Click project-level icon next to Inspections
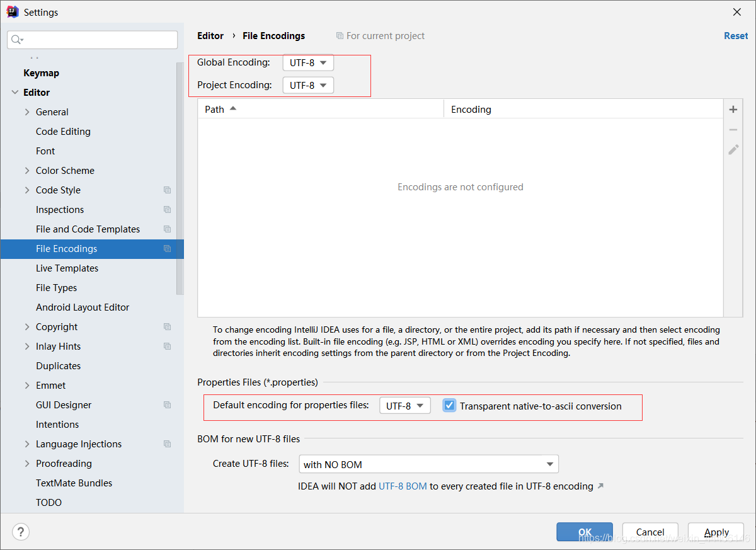 click(x=167, y=210)
